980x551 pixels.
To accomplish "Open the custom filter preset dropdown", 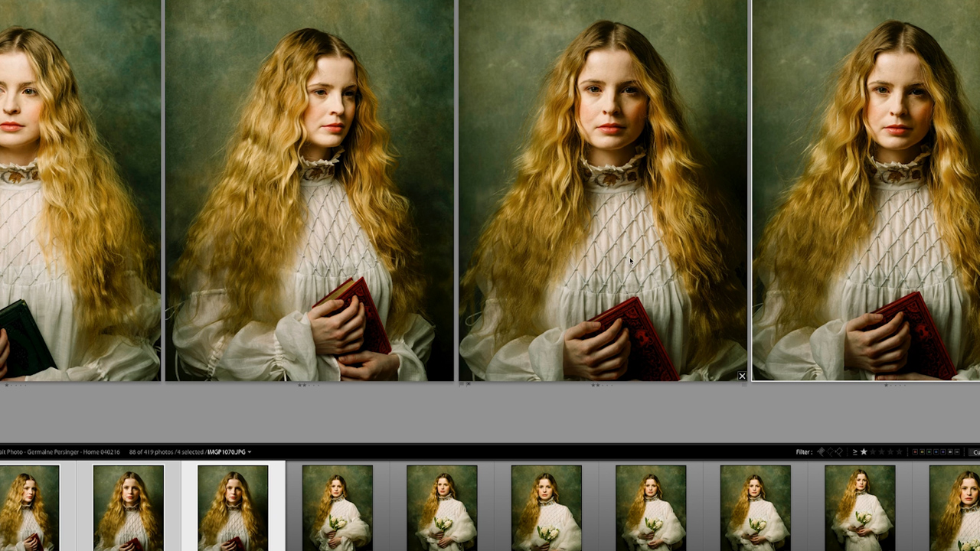I will (x=975, y=452).
